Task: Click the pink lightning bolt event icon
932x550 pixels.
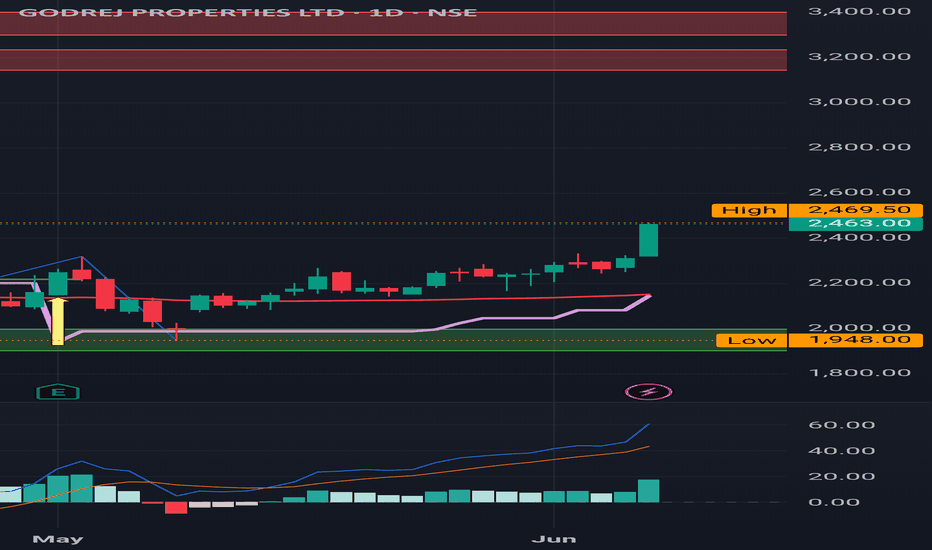Action: (648, 392)
